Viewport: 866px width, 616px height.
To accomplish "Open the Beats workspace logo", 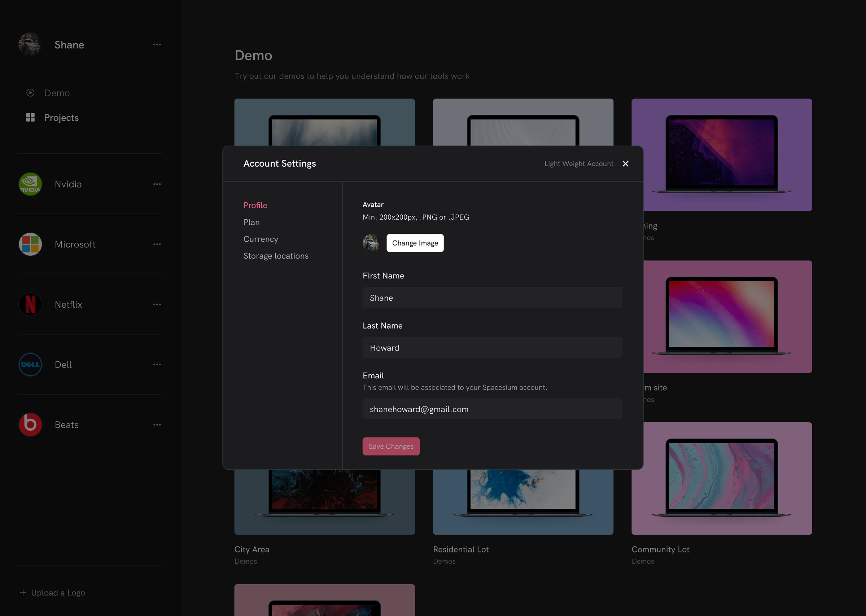I will pos(30,424).
